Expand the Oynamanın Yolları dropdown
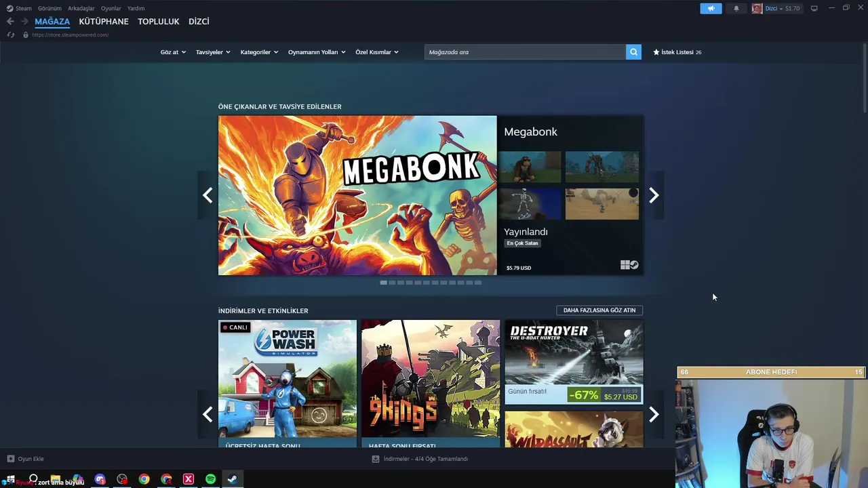The image size is (868, 488). [317, 52]
